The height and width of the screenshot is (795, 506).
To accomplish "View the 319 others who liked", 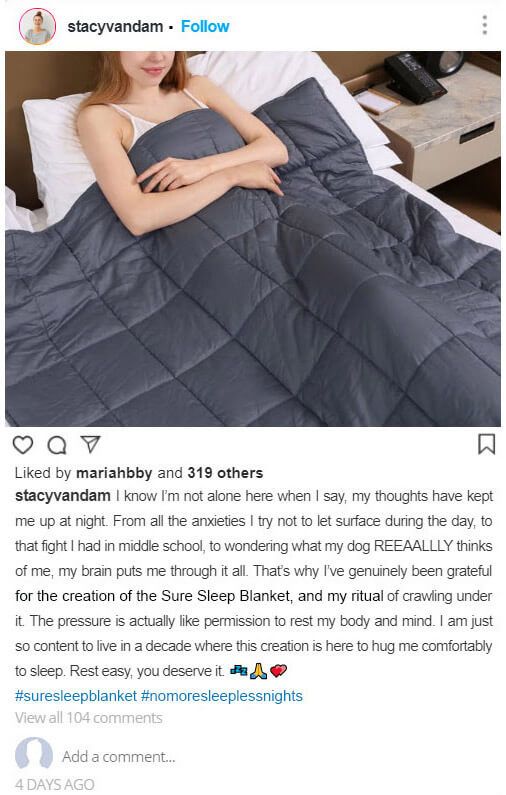I will tap(225, 473).
